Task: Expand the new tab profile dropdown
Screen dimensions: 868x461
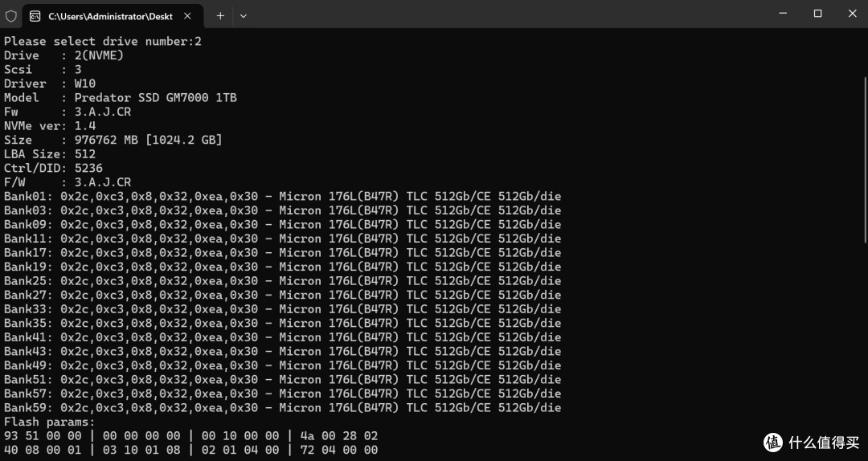Action: (243, 16)
